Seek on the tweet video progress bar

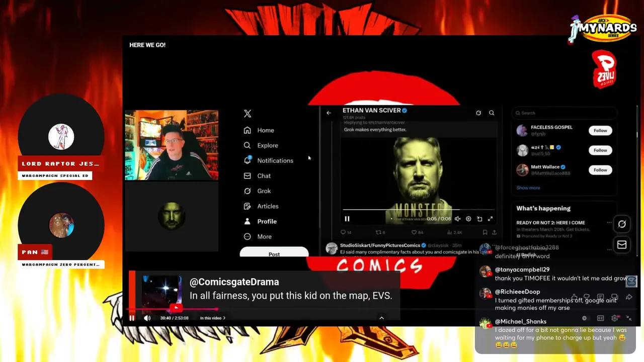[x=419, y=210]
